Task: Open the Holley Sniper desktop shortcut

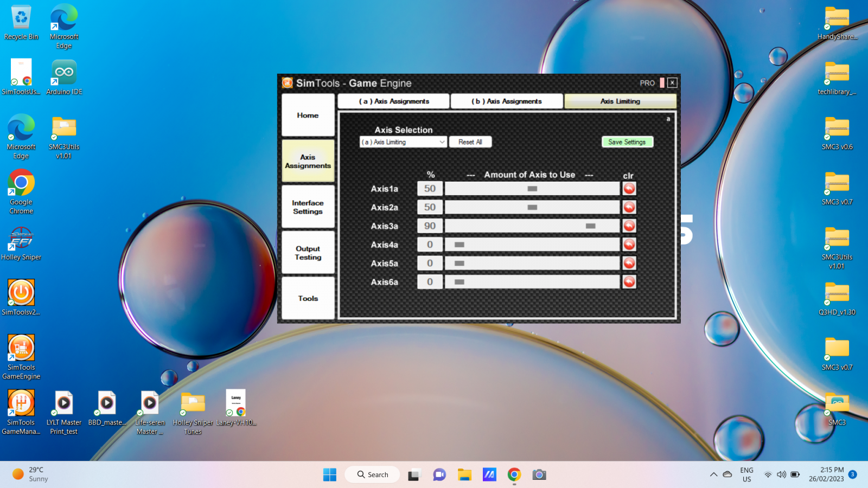Action: click(21, 244)
